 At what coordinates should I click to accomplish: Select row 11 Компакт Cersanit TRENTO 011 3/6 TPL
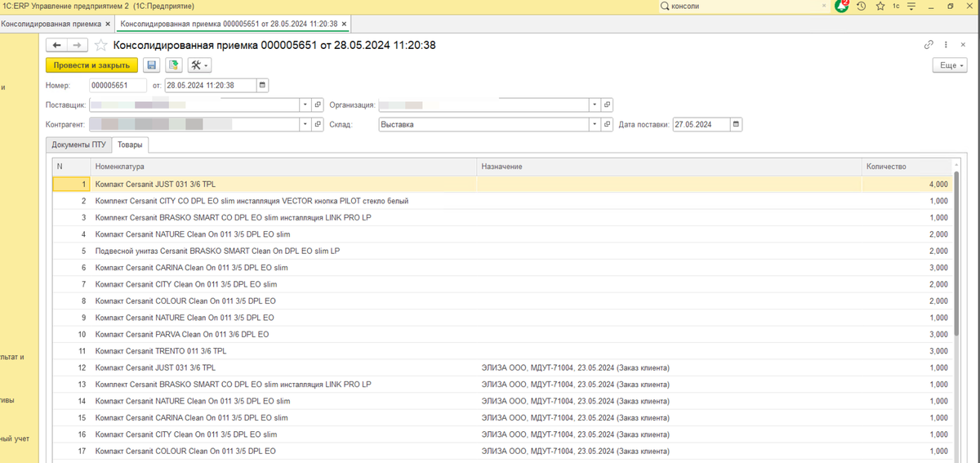[x=502, y=351]
